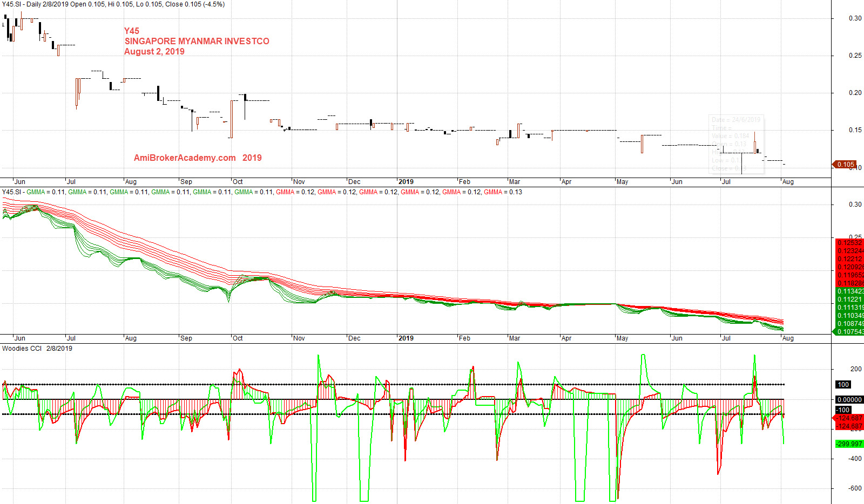Screen dimensions: 864x504
Task: Click the black -100 CCI level label
Action: pos(843,410)
